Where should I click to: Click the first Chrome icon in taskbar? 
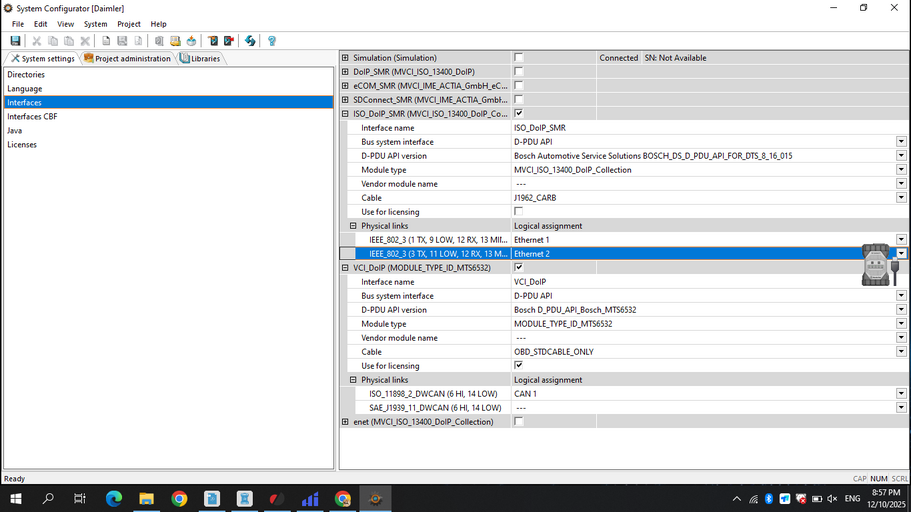179,499
